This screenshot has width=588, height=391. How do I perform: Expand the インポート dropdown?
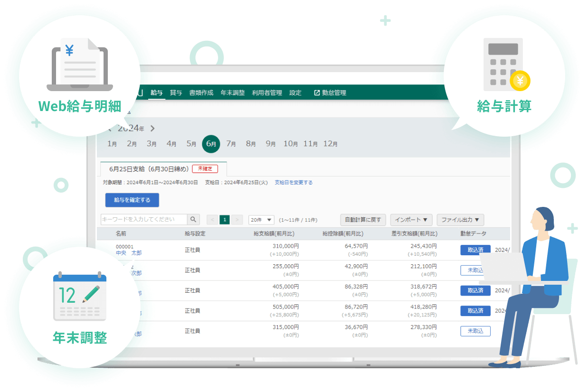click(411, 220)
